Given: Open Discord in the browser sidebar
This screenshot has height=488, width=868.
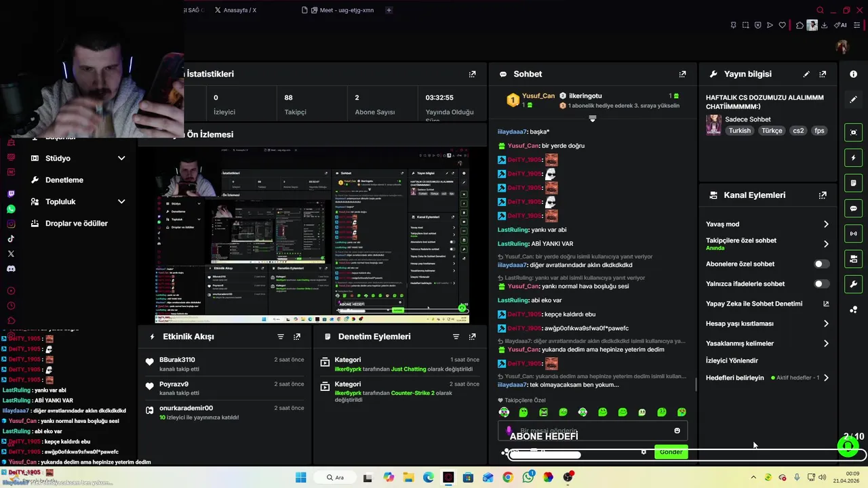Looking at the screenshot, I should pyautogui.click(x=11, y=268).
